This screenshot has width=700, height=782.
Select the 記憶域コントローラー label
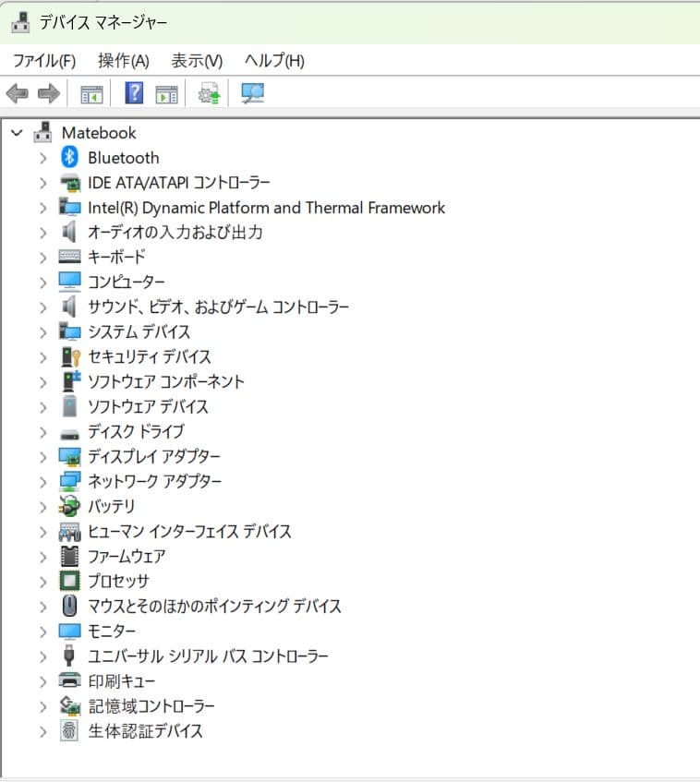151,705
